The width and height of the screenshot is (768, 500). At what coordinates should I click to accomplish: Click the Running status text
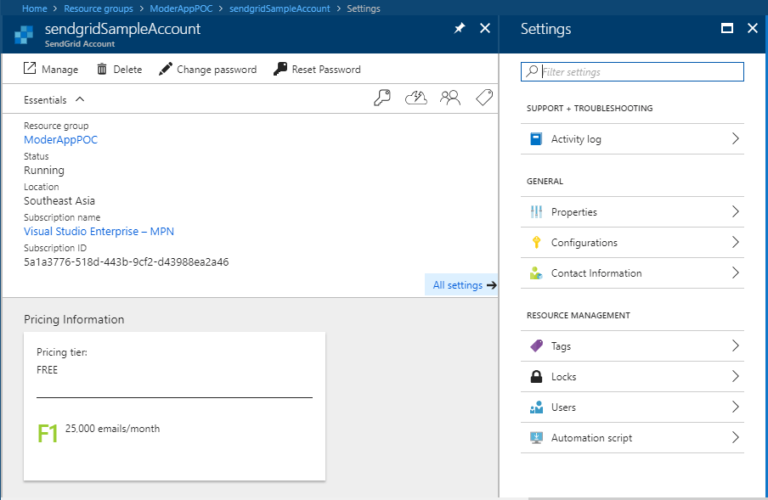(44, 170)
